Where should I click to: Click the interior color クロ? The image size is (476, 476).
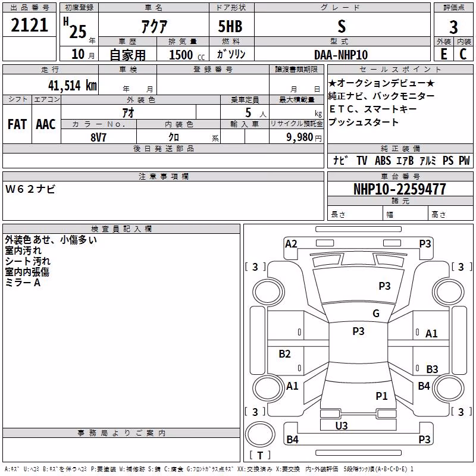tap(174, 137)
